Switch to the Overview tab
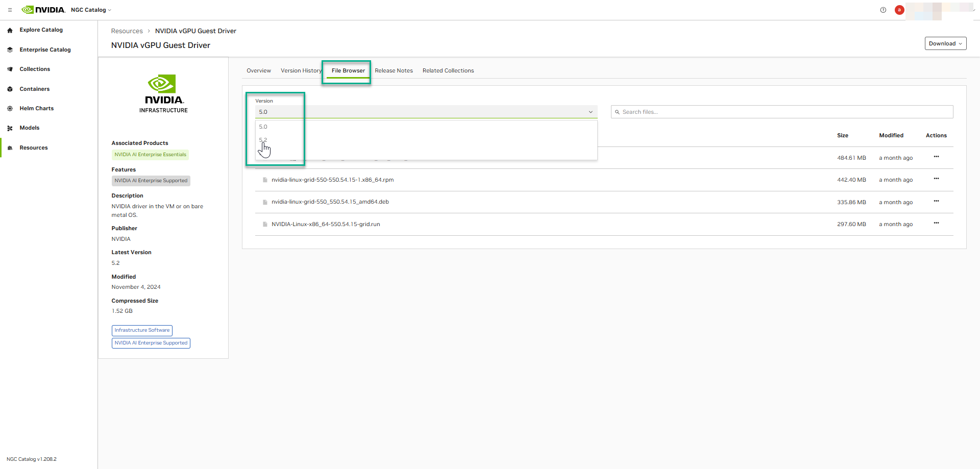Image resolution: width=980 pixels, height=469 pixels. pos(259,70)
